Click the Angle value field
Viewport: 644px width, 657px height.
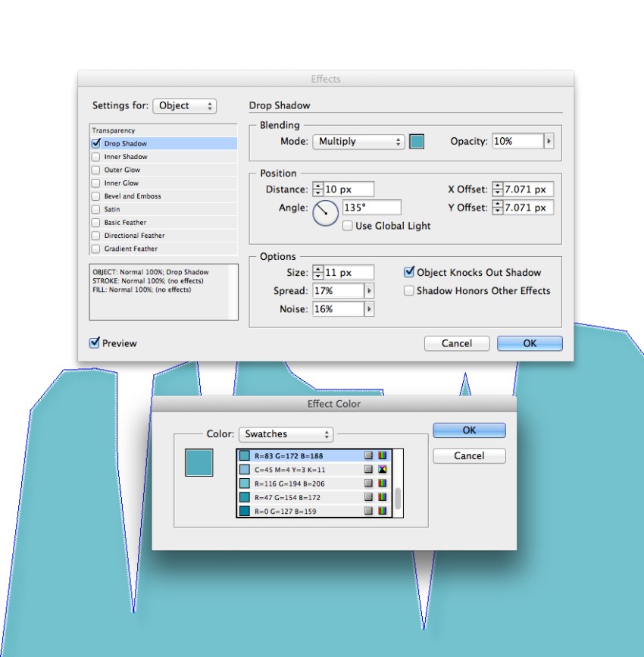pos(372,208)
